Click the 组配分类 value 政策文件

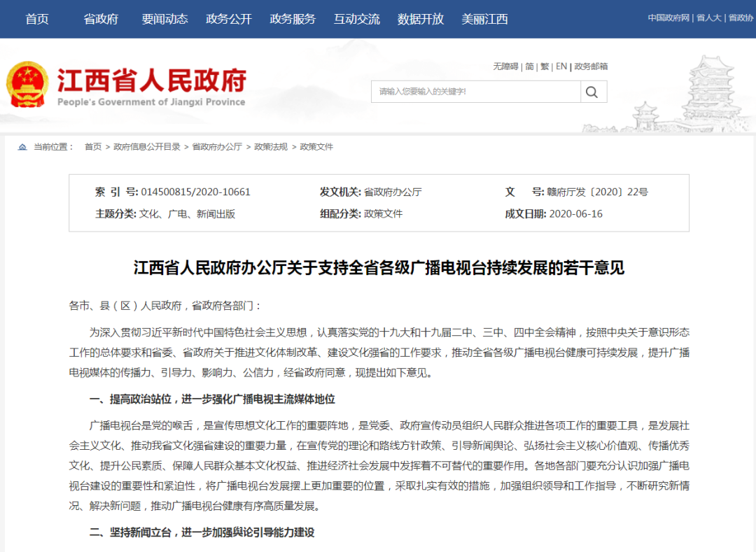pyautogui.click(x=383, y=214)
